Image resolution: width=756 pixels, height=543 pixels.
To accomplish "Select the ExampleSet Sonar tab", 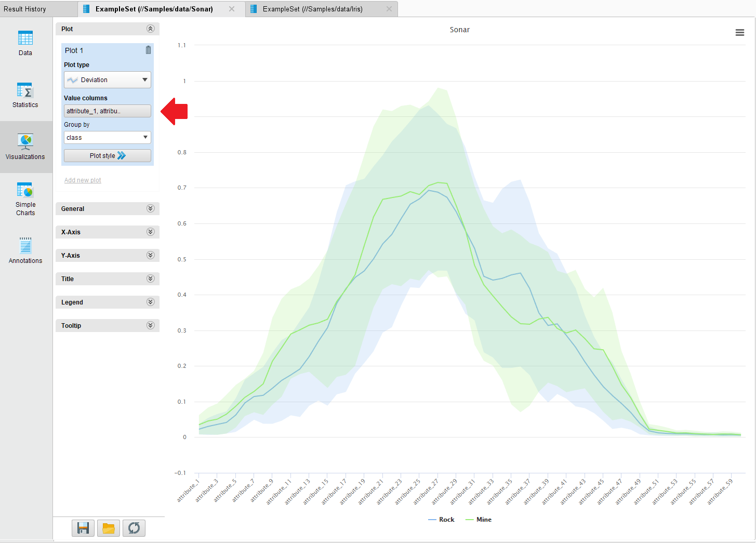I will tap(161, 9).
